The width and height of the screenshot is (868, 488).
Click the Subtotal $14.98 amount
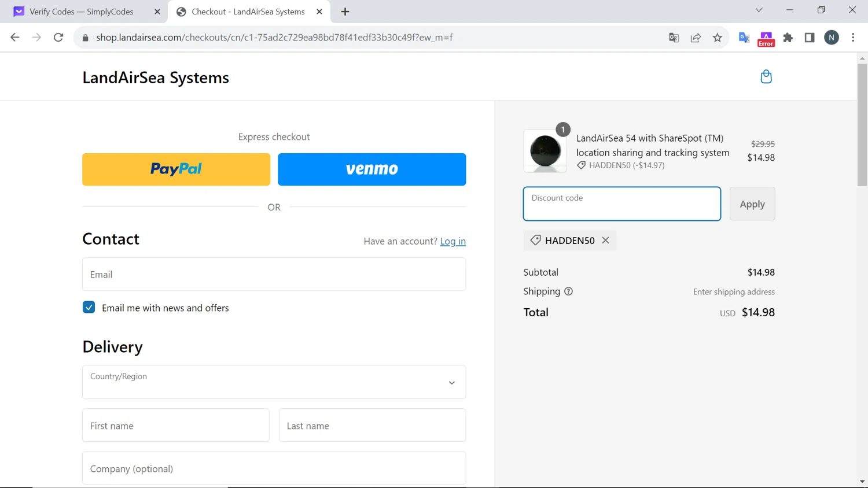click(761, 272)
